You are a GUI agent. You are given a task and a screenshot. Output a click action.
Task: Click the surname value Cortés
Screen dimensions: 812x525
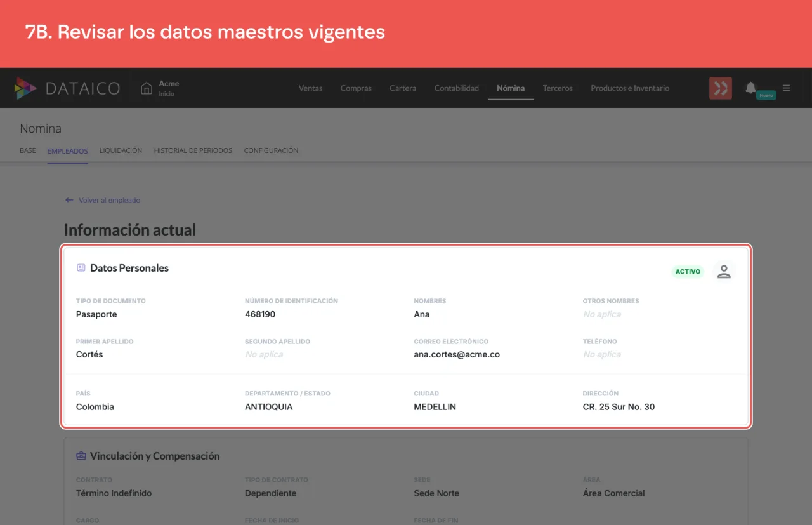(89, 355)
